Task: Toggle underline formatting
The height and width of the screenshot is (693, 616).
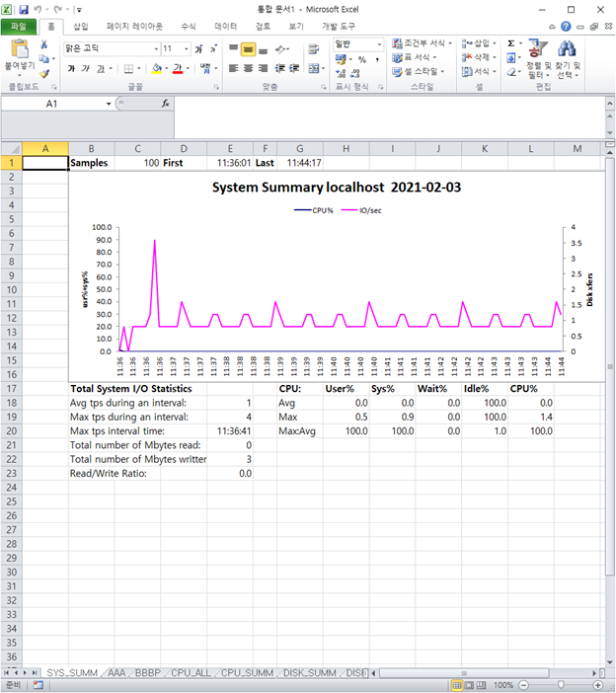Action: click(101, 68)
